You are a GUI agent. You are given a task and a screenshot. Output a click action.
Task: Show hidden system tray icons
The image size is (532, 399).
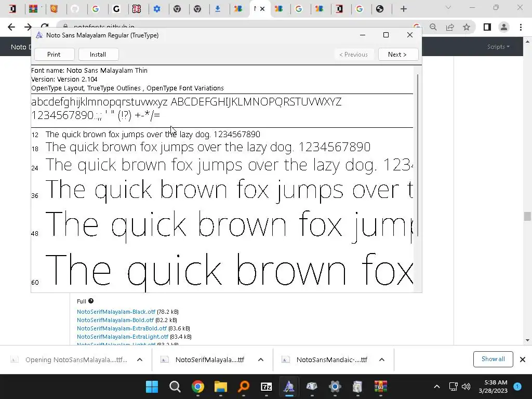[x=437, y=387]
